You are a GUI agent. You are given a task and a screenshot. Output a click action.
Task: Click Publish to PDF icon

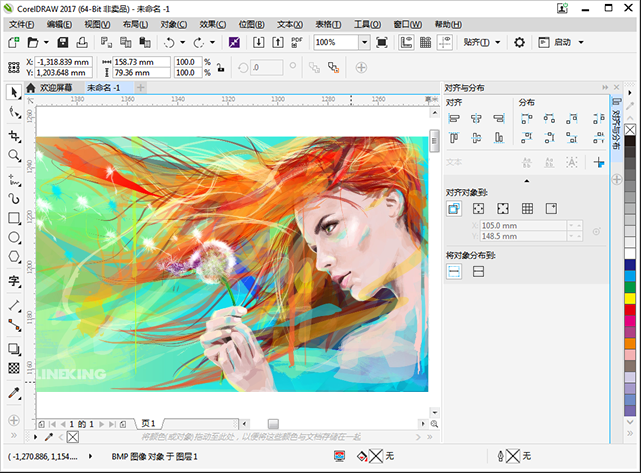point(297,42)
